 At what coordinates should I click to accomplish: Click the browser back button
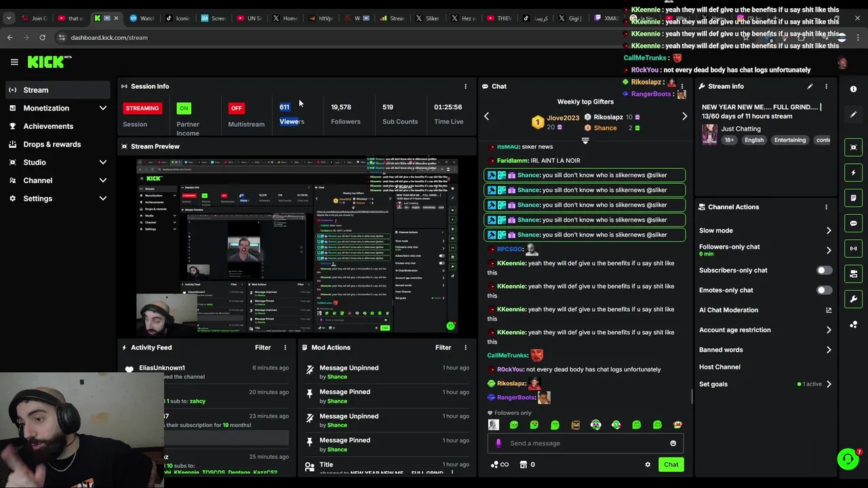(10, 37)
